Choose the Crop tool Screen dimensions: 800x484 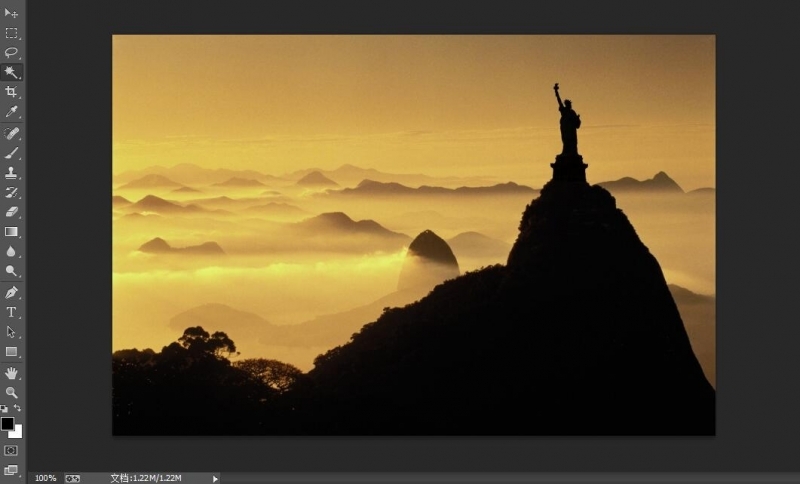11,92
